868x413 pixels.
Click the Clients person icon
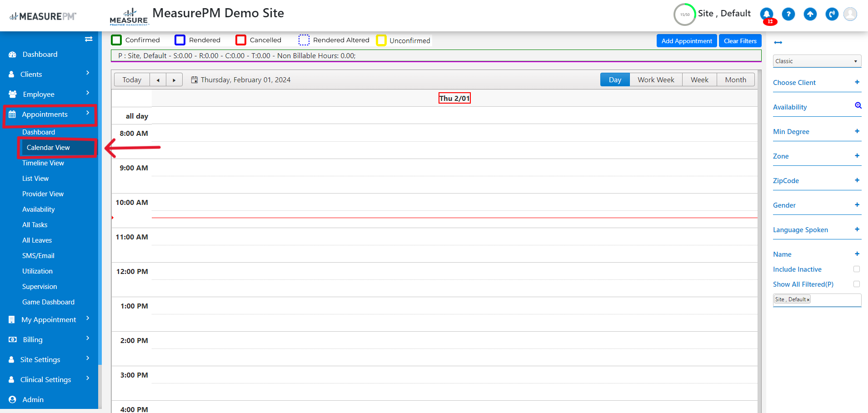tap(11, 74)
